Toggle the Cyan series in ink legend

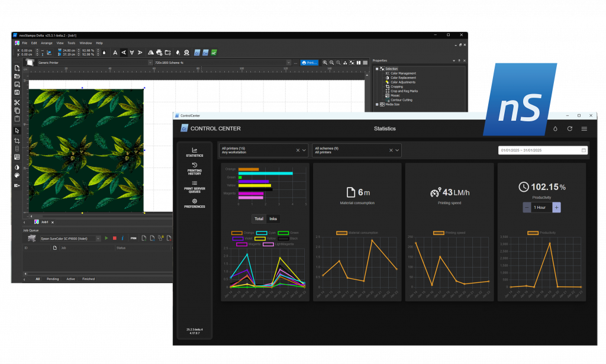coord(260,233)
